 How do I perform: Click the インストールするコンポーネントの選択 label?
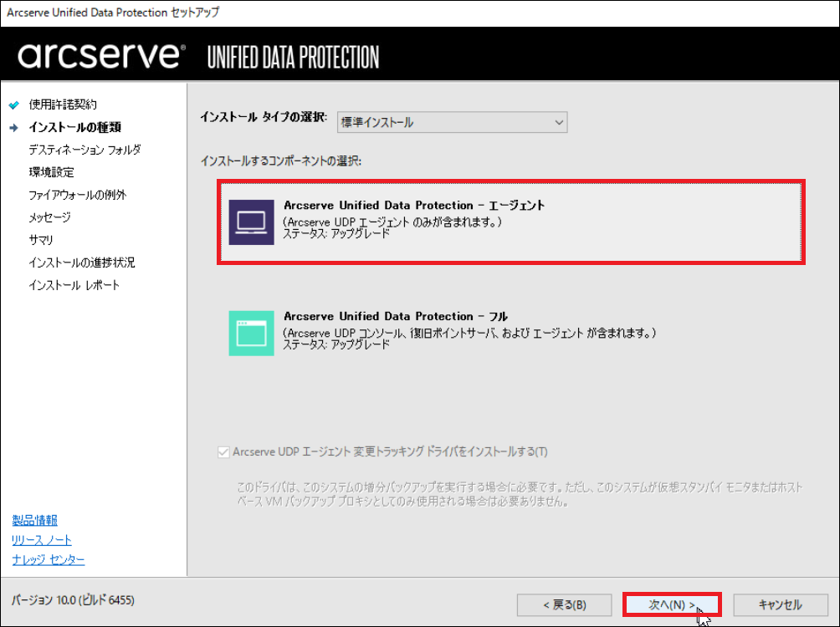pyautogui.click(x=281, y=161)
